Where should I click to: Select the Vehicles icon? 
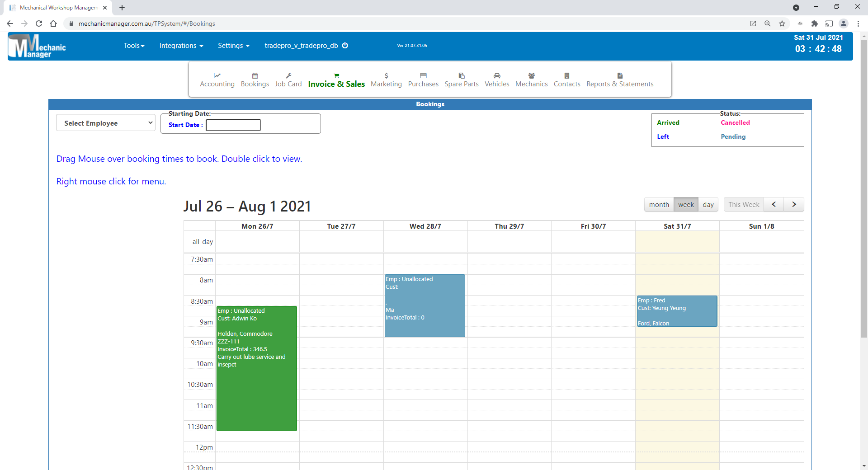pyautogui.click(x=497, y=79)
